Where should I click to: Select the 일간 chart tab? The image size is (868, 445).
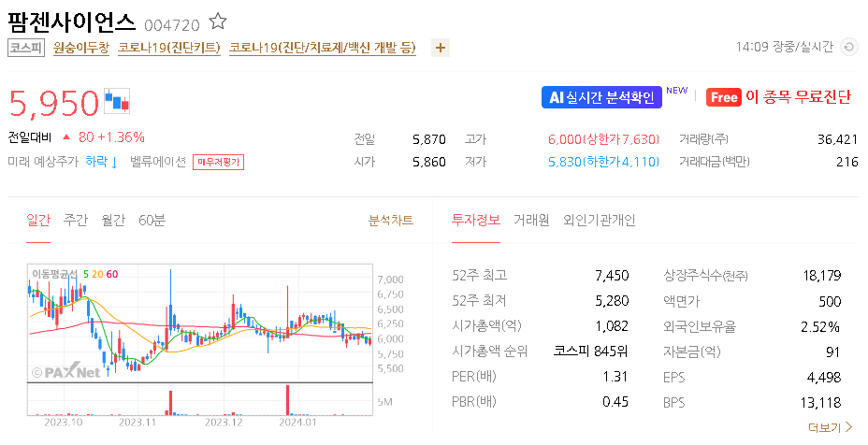point(38,221)
